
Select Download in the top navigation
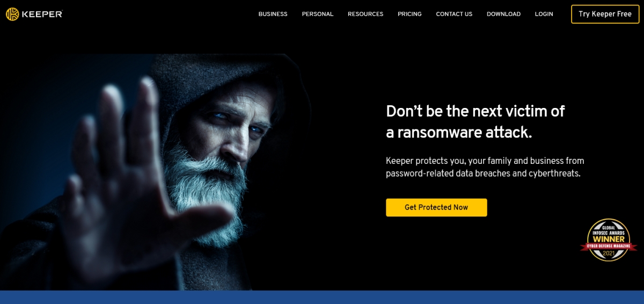[503, 14]
